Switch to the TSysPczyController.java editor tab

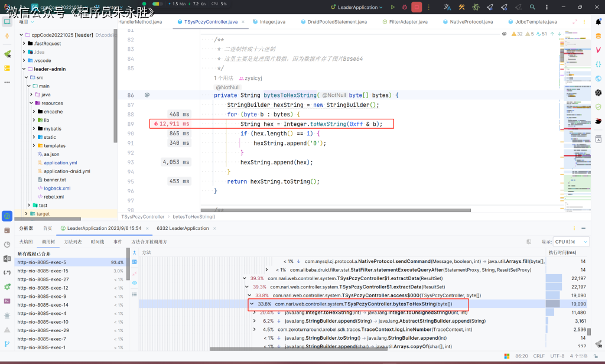click(x=211, y=22)
